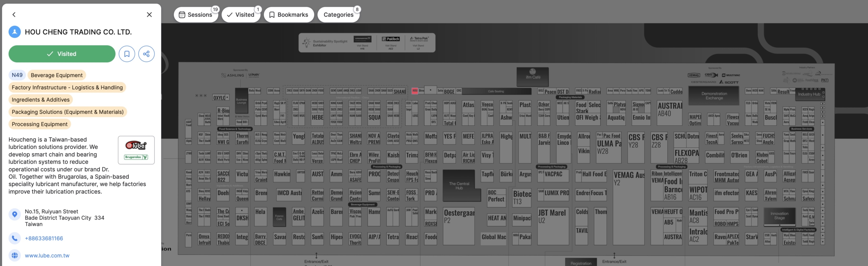Select the Beverage Equipment category tag
This screenshot has width=868, height=266.
click(x=57, y=75)
